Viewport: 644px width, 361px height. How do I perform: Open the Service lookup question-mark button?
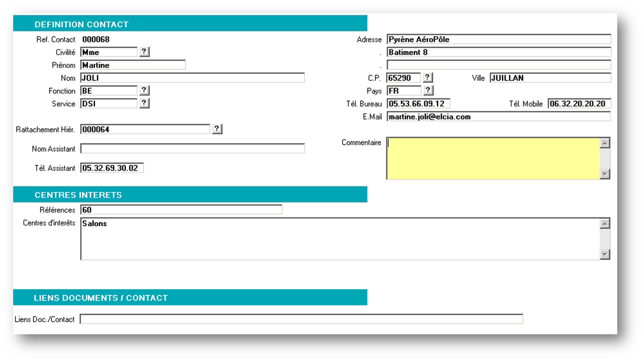tap(144, 103)
